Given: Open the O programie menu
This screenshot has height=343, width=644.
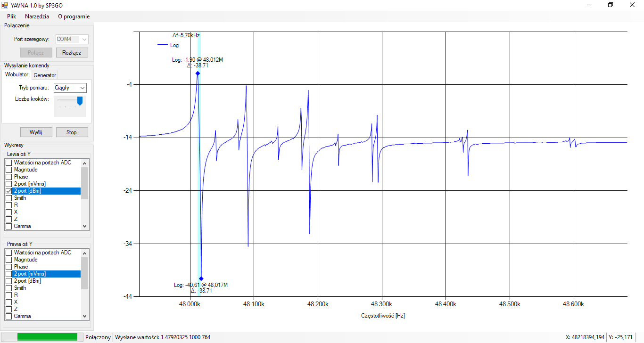Looking at the screenshot, I should click(x=74, y=16).
